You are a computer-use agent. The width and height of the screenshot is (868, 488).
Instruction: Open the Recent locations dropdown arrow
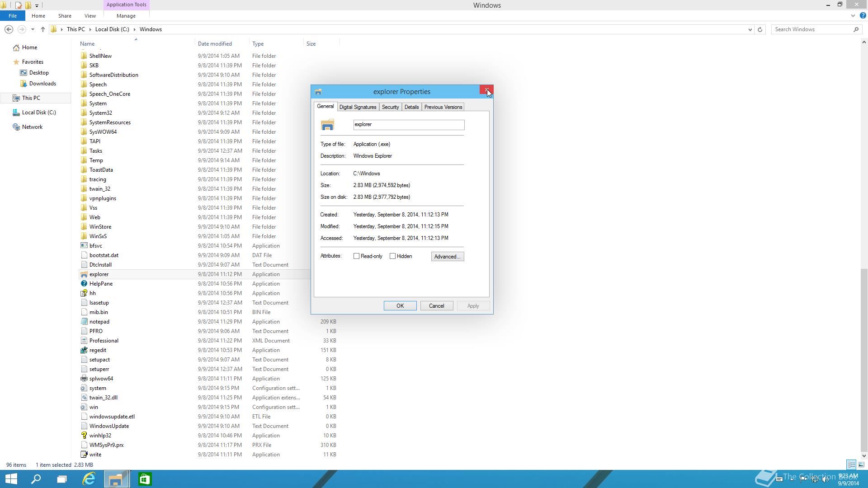coord(33,29)
